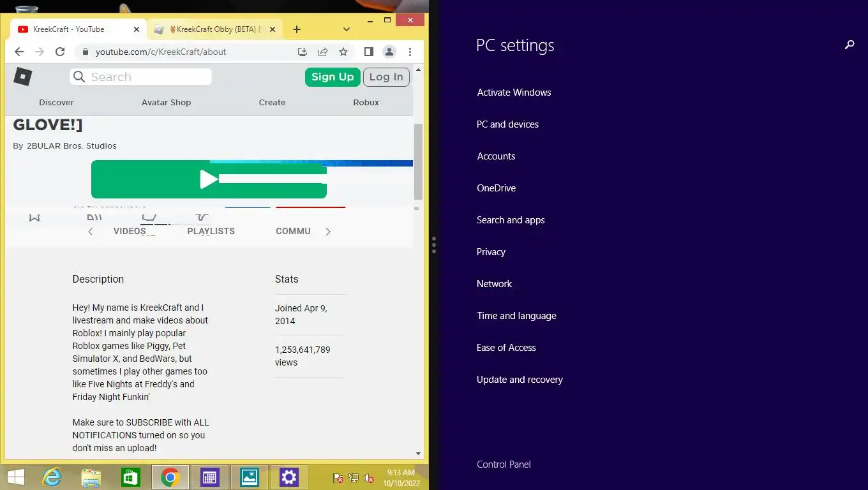The width and height of the screenshot is (868, 490).
Task: Open Ease of Access settings
Action: point(506,348)
